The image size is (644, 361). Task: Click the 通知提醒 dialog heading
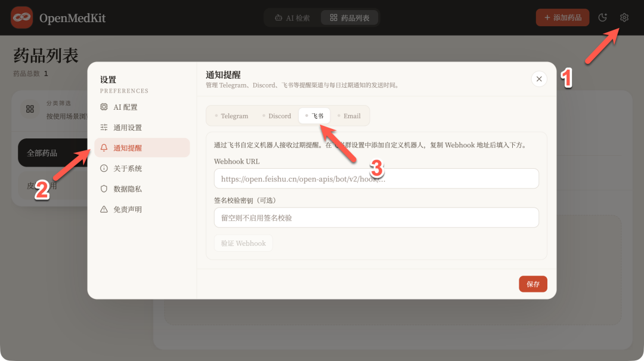point(223,75)
